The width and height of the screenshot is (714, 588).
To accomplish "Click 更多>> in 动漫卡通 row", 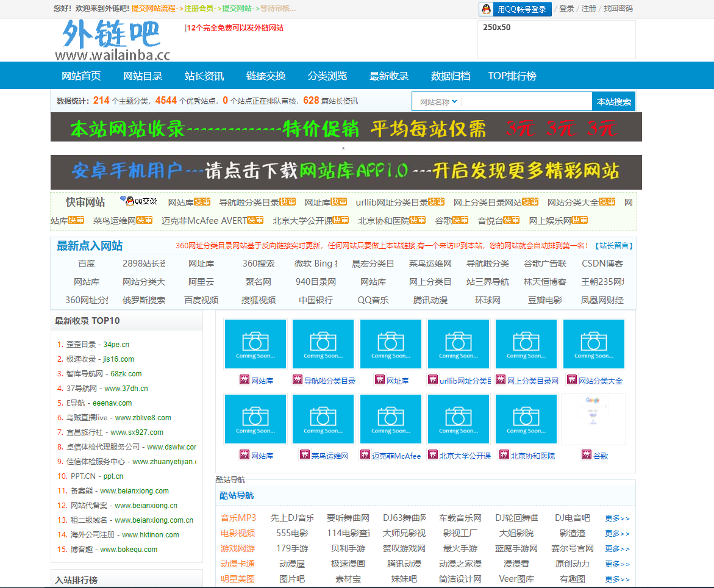I will click(x=617, y=564).
